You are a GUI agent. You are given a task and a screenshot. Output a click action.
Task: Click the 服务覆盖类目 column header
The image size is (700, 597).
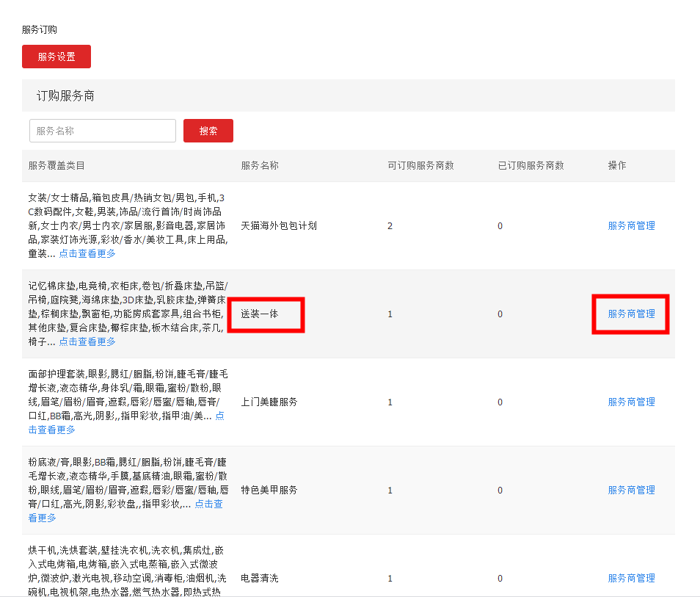click(56, 165)
